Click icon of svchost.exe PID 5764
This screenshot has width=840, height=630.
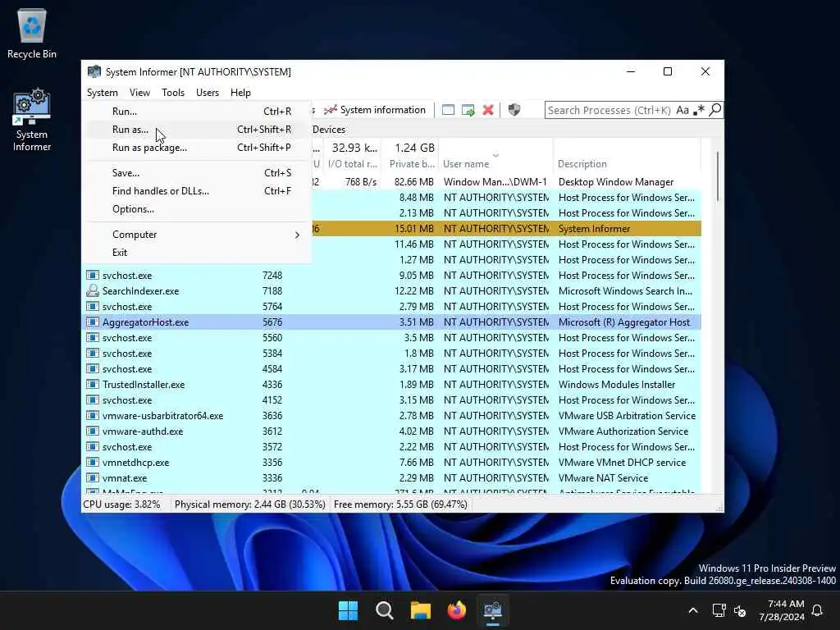coord(93,307)
